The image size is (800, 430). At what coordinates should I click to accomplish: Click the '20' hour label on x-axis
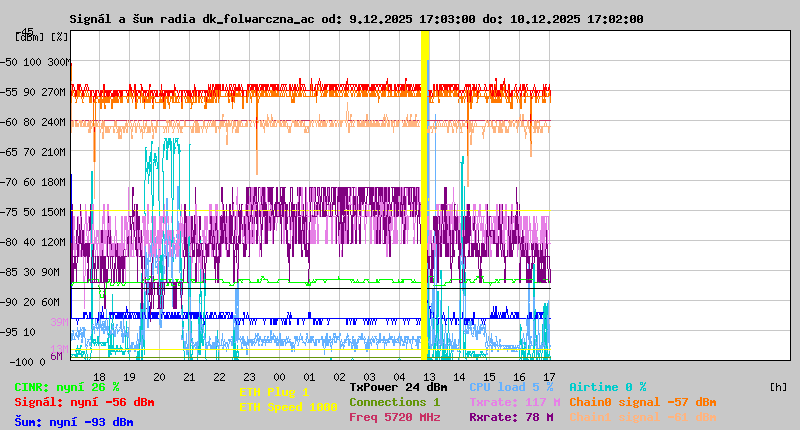click(x=159, y=377)
